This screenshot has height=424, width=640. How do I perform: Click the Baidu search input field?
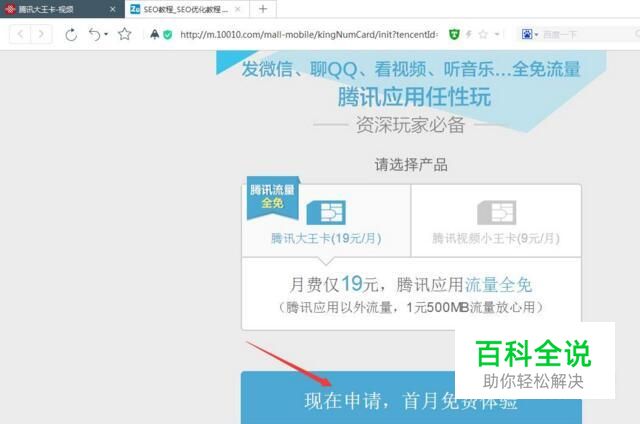click(x=590, y=35)
